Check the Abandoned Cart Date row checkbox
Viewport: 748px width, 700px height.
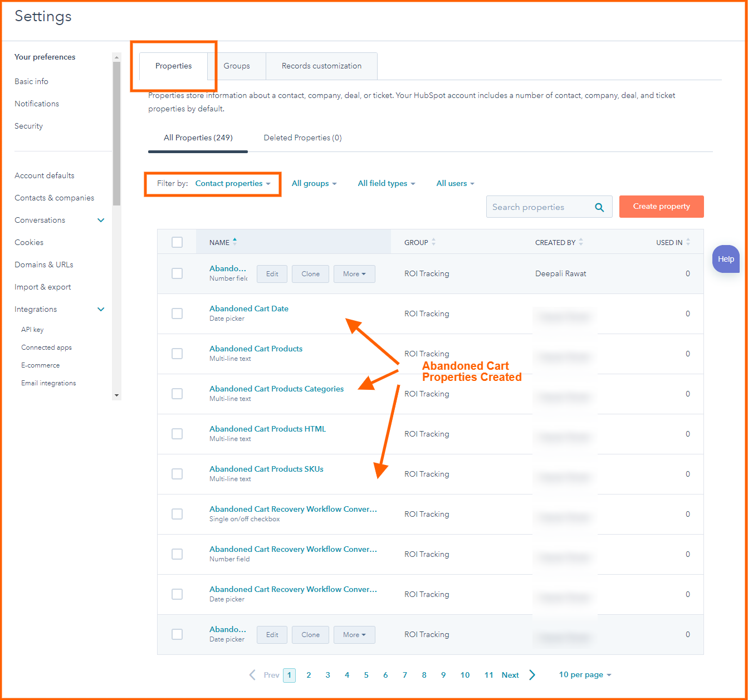(177, 314)
